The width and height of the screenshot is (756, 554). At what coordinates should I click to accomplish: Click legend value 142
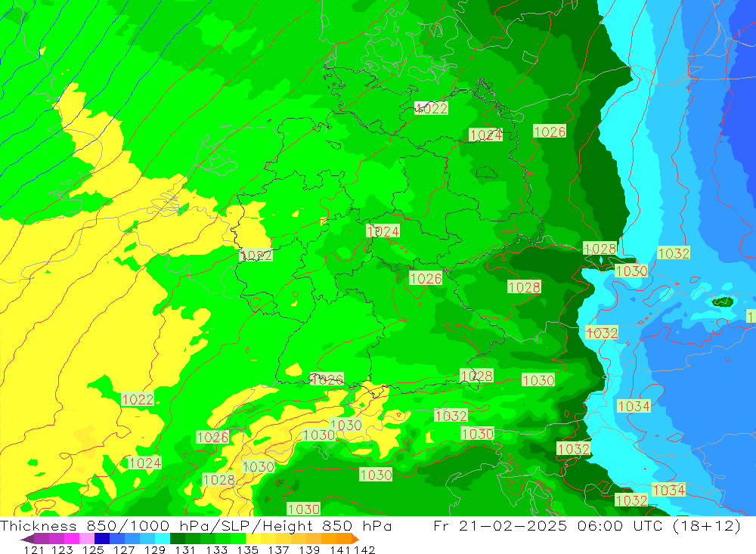coord(364,549)
